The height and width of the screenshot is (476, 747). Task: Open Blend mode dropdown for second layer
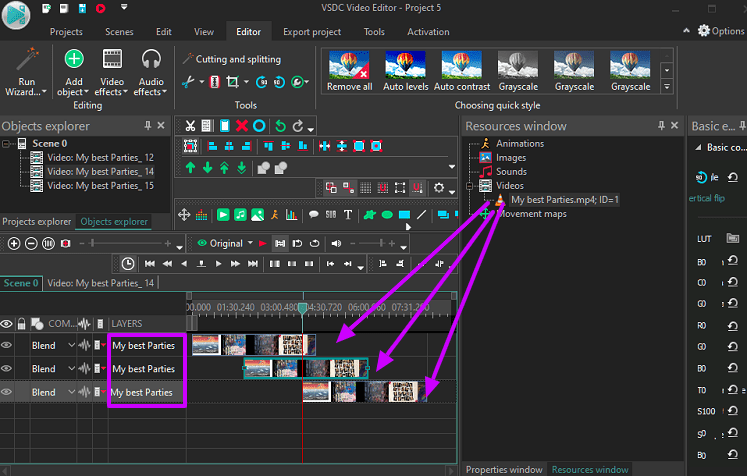click(x=71, y=368)
